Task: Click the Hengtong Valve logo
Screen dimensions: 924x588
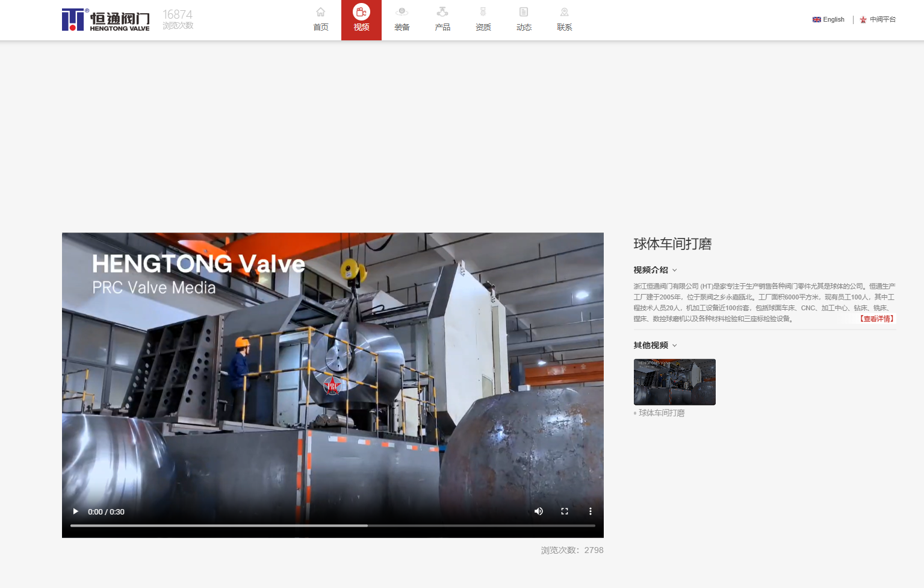Action: click(106, 20)
